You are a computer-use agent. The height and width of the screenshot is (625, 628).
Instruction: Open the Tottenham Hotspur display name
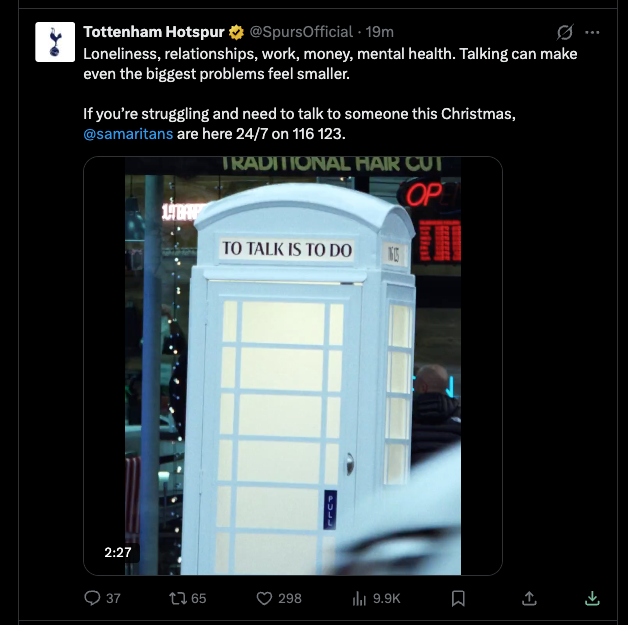point(154,32)
